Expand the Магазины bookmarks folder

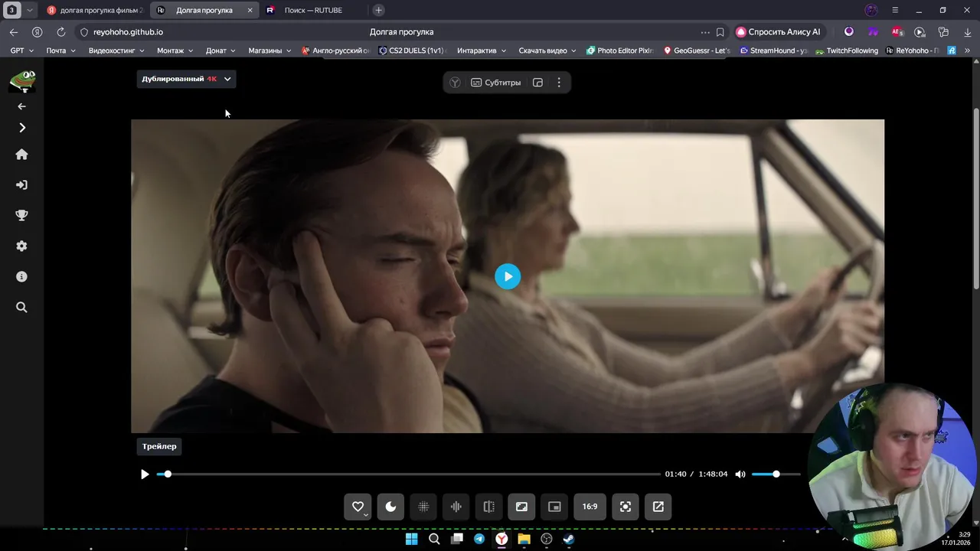pyautogui.click(x=269, y=51)
